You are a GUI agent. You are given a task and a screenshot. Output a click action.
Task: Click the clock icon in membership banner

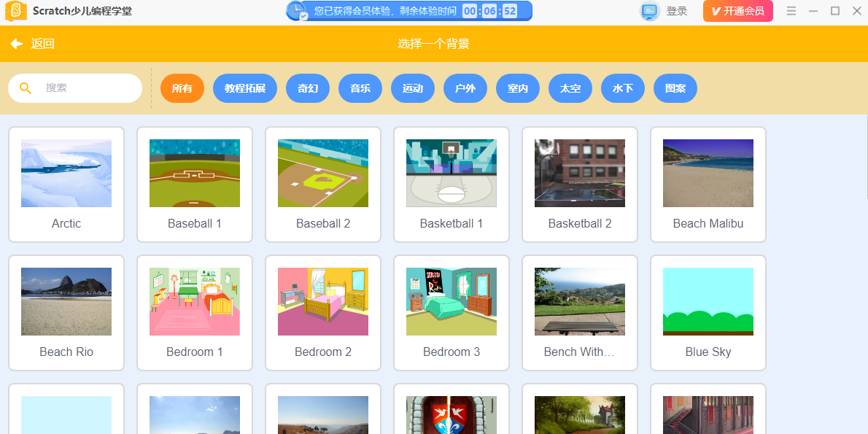(298, 10)
